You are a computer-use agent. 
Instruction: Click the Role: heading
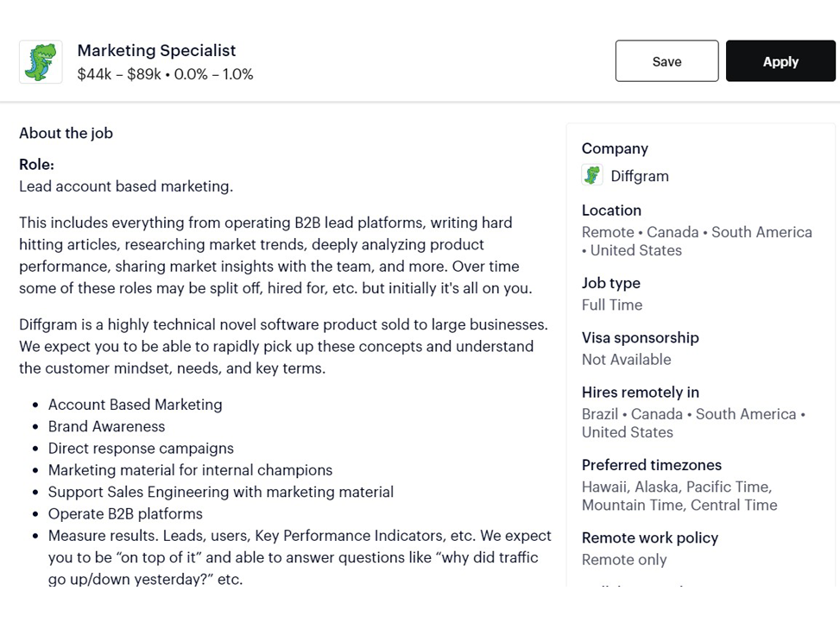click(x=36, y=165)
